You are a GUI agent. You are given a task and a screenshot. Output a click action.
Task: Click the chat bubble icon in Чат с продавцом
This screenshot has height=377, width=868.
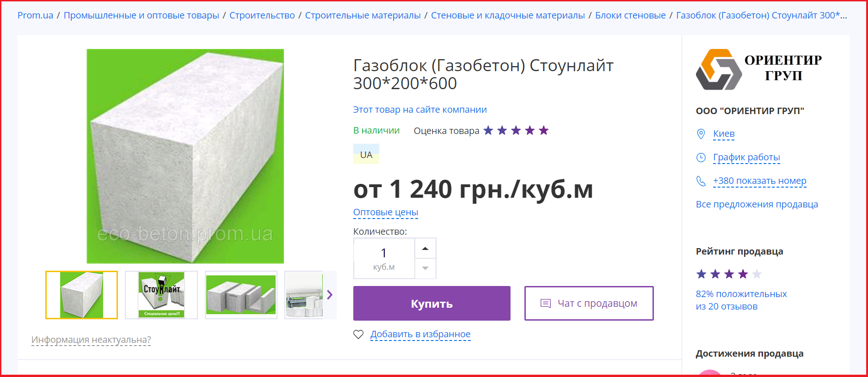546,304
